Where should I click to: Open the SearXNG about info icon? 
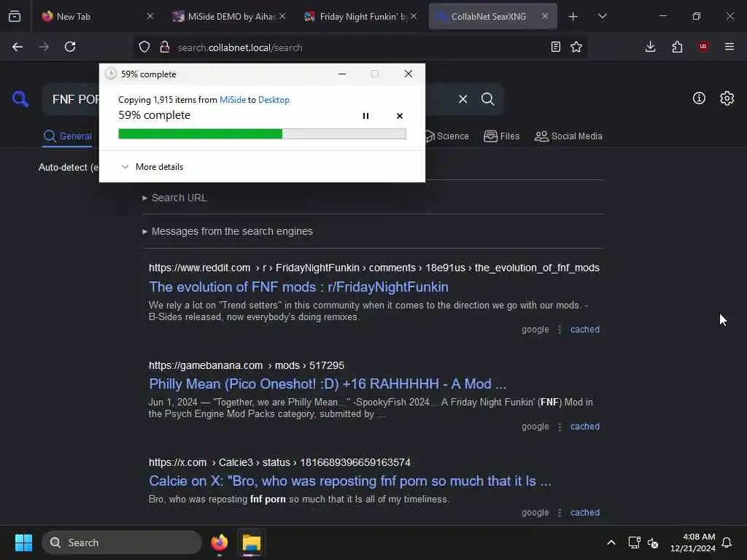[699, 98]
